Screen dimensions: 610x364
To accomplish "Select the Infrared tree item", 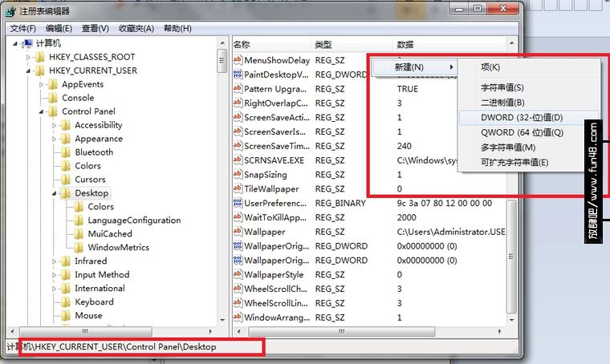I will [x=91, y=261].
